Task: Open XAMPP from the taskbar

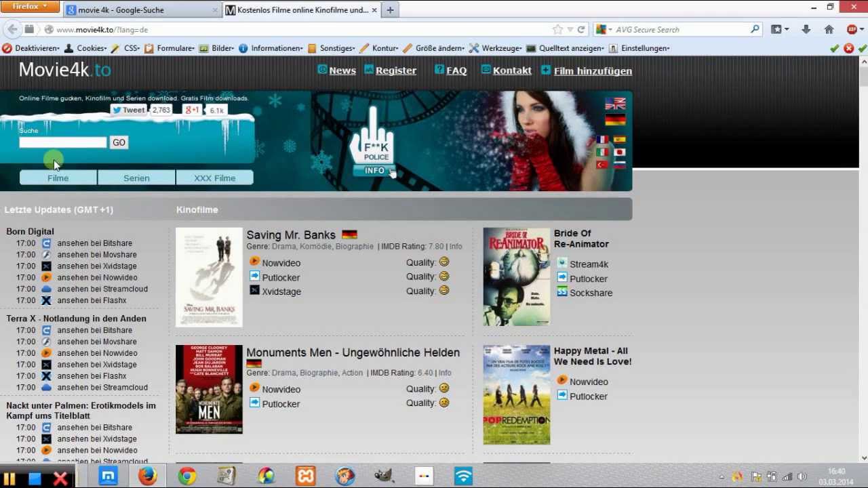Action: pos(305,476)
